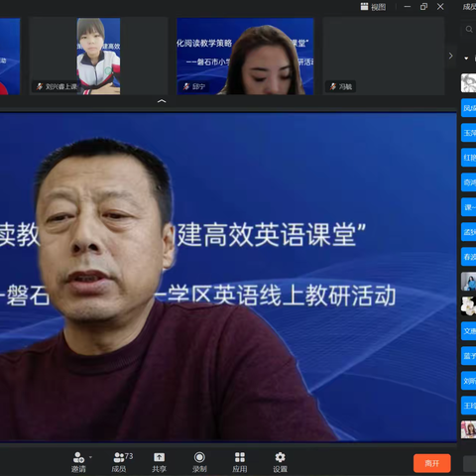The image size is (476, 476).
Task: Show next participants with the right chevron
Action: coord(450,56)
